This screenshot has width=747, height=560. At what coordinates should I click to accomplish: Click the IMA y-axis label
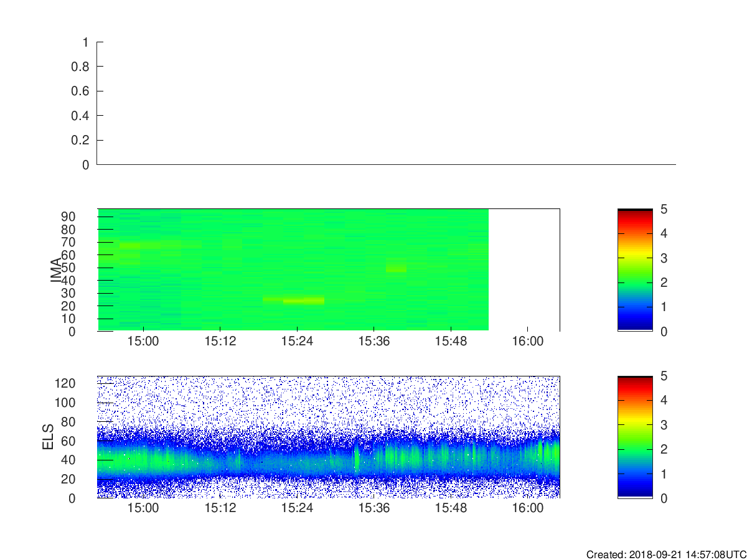point(56,271)
